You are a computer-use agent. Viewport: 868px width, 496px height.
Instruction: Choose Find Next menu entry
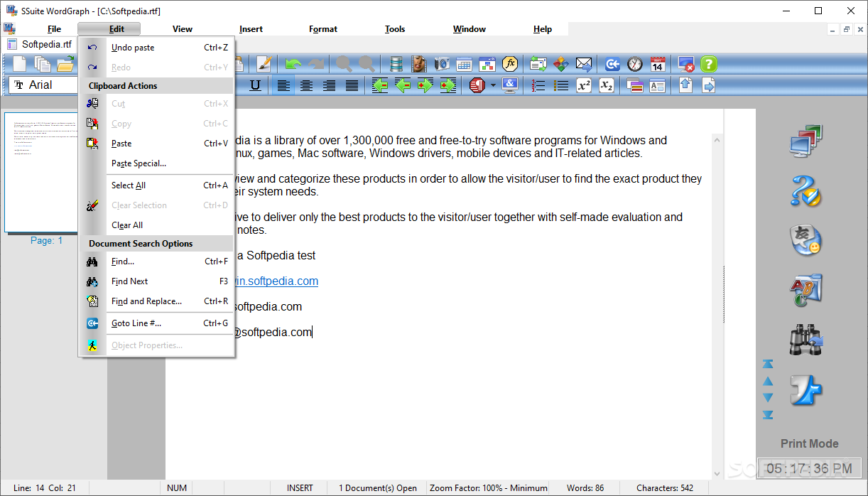point(157,281)
